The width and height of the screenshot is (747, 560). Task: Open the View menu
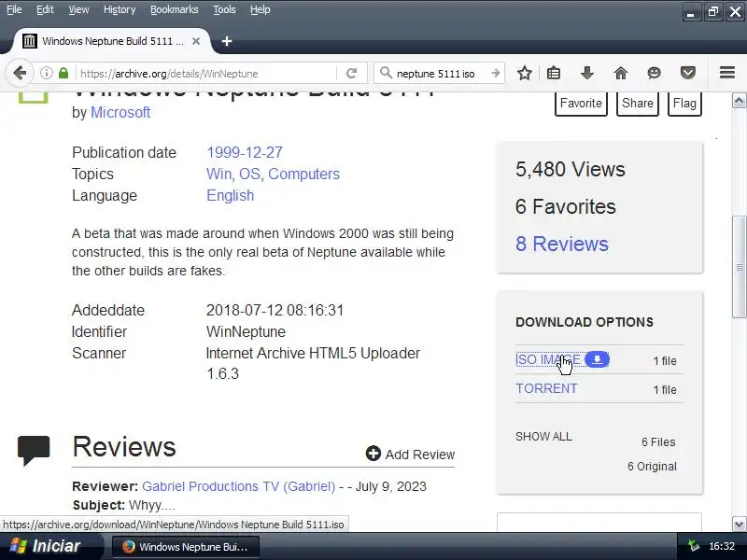click(78, 9)
